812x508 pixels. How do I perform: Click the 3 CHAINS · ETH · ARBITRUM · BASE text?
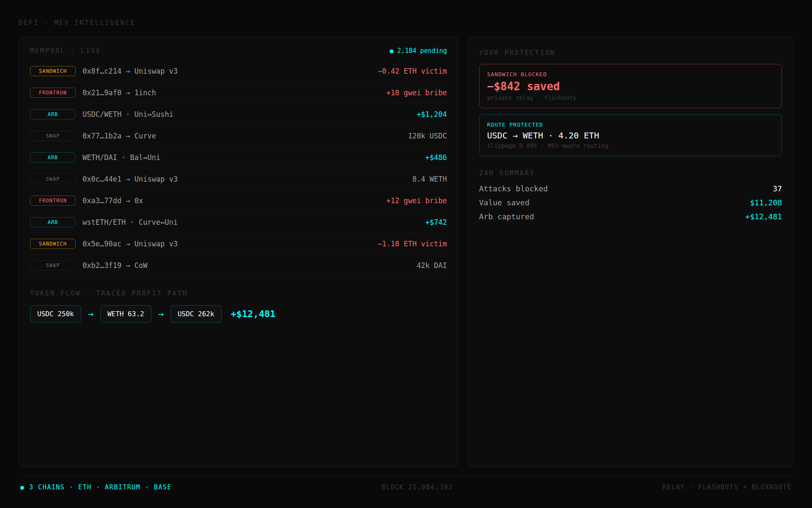(x=100, y=487)
